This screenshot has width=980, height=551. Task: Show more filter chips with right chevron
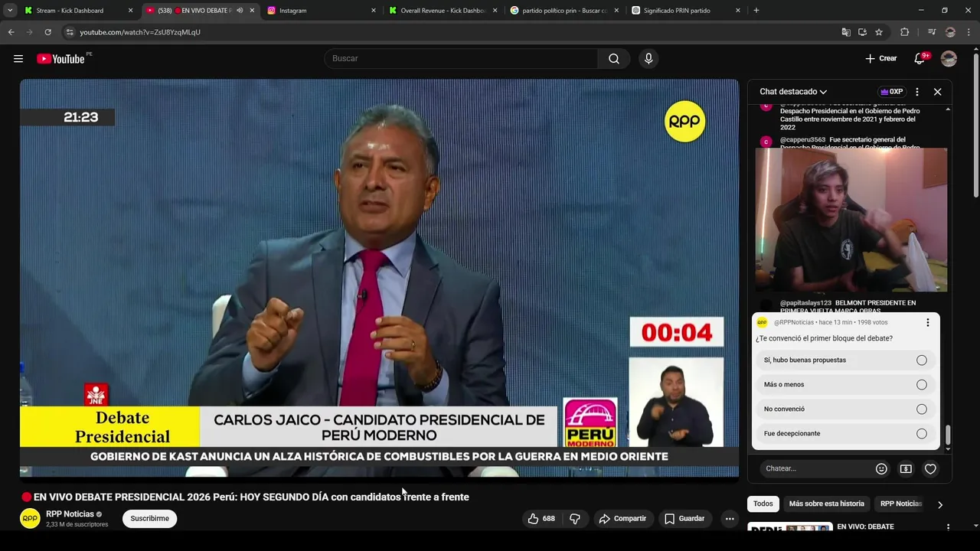coord(939,504)
